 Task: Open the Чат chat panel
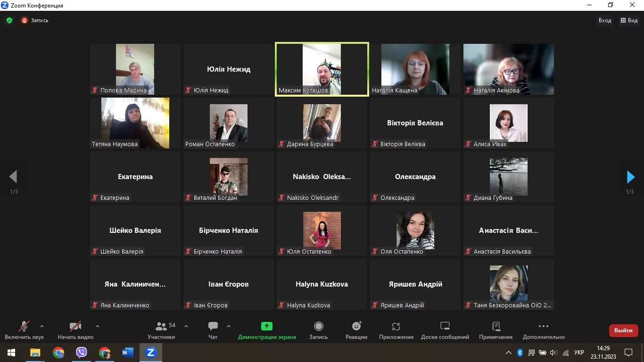pyautogui.click(x=213, y=329)
